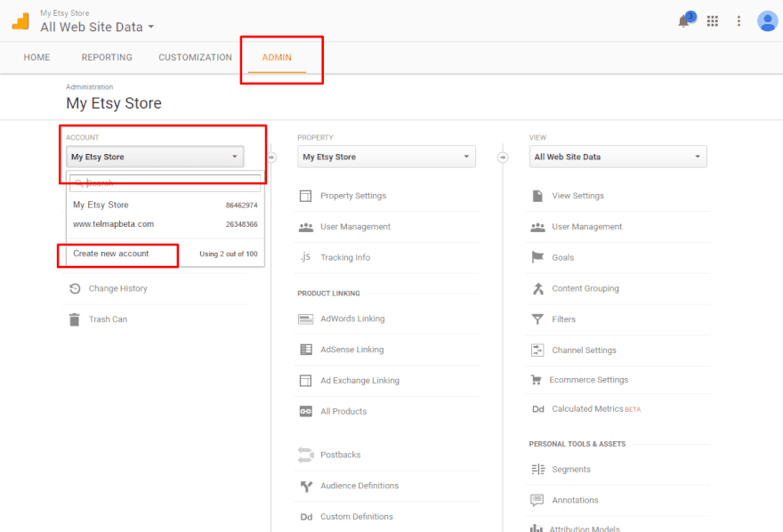Collapse the Account 'My Etsy Store' dropdown
783x532 pixels.
tap(155, 157)
